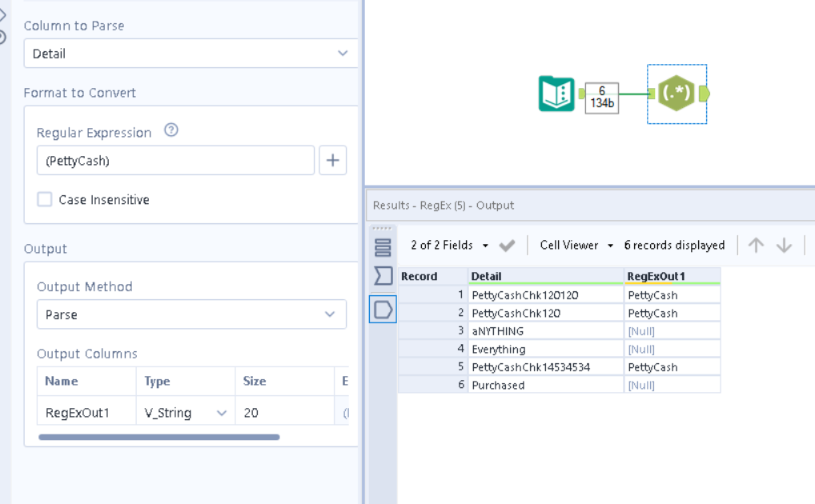The image size is (815, 504).
Task: Expand the Output Method dropdown
Action: click(x=191, y=314)
